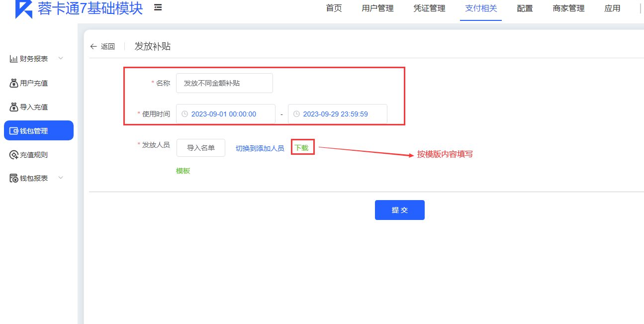Click the 财务报表 chart icon in sidebar
This screenshot has width=644, height=324.
[x=14, y=59]
